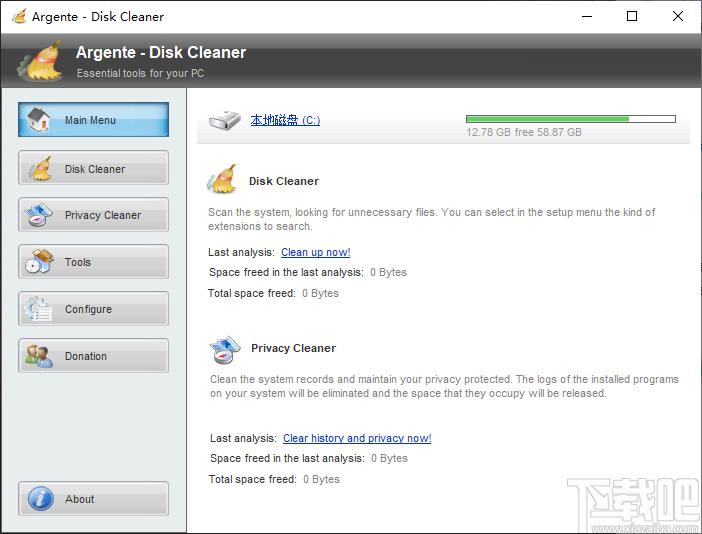Click the green disk usage bar
The image size is (702, 534).
pyautogui.click(x=570, y=119)
